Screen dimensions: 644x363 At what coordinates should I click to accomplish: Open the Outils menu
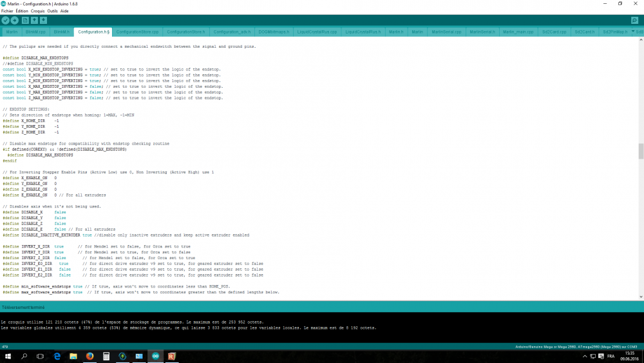pyautogui.click(x=52, y=11)
